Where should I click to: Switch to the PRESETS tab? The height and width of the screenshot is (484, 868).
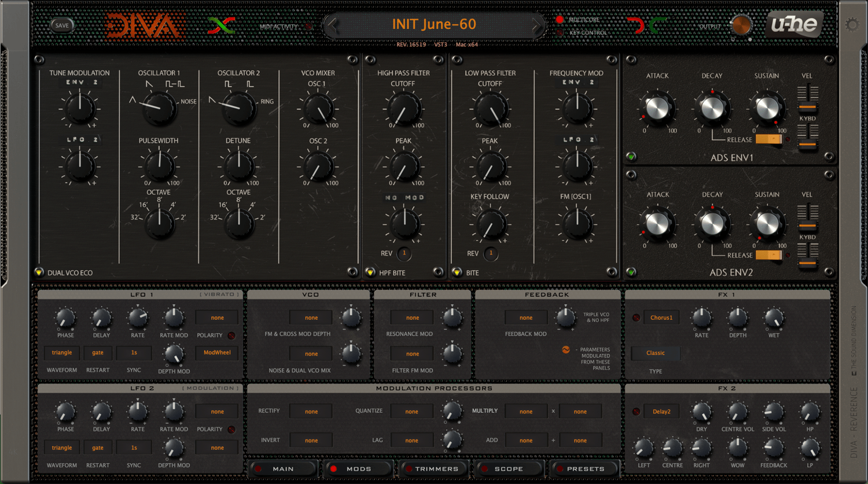pyautogui.click(x=586, y=469)
